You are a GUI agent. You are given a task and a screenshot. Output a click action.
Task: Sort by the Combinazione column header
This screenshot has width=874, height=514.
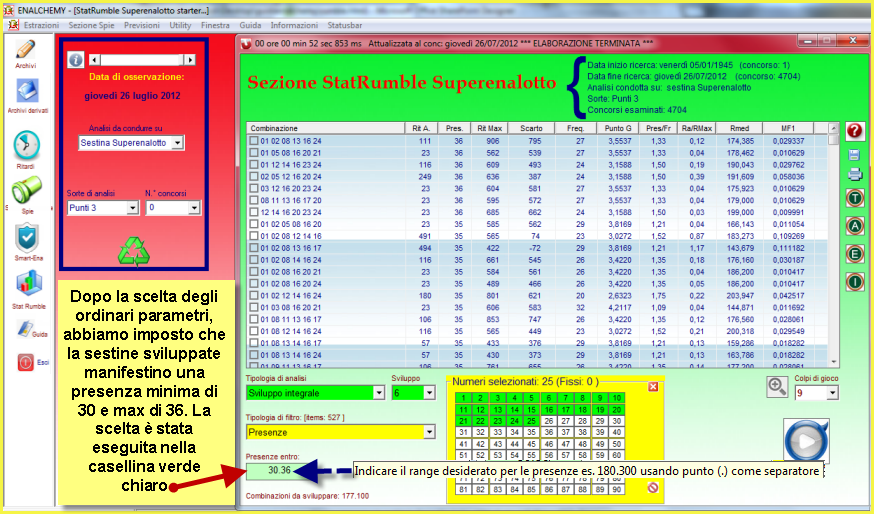coord(326,128)
